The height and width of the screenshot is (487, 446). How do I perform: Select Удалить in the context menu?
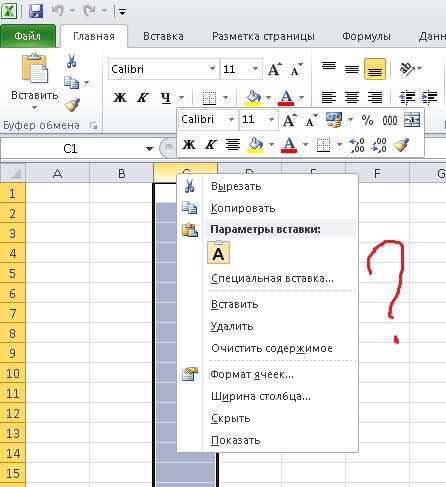point(232,326)
